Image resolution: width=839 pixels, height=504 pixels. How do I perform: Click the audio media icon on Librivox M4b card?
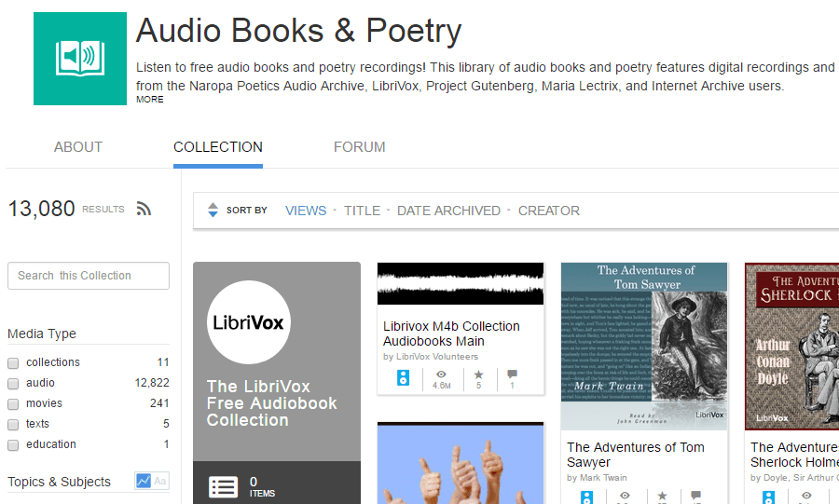(x=404, y=378)
